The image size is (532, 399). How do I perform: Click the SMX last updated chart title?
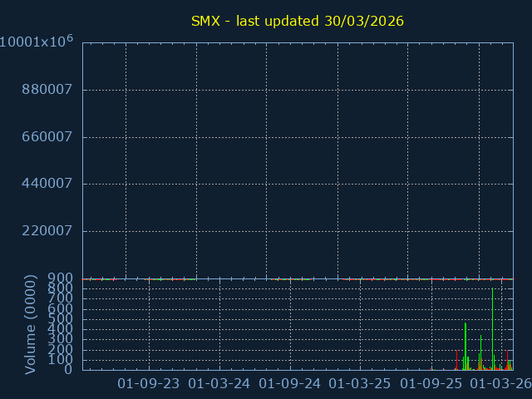(x=298, y=21)
